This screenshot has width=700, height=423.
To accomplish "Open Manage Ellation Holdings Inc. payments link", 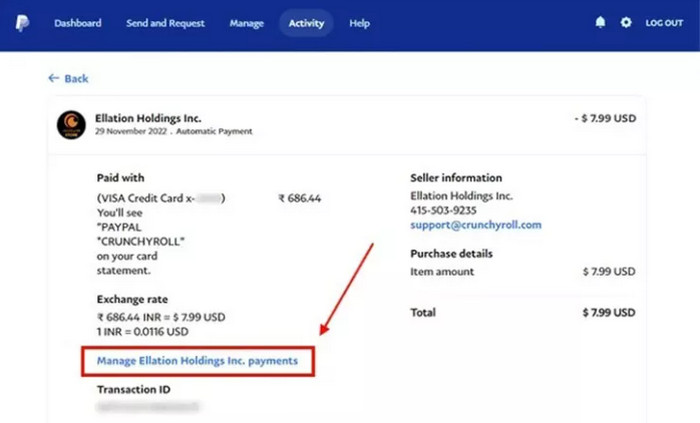I will (x=197, y=360).
